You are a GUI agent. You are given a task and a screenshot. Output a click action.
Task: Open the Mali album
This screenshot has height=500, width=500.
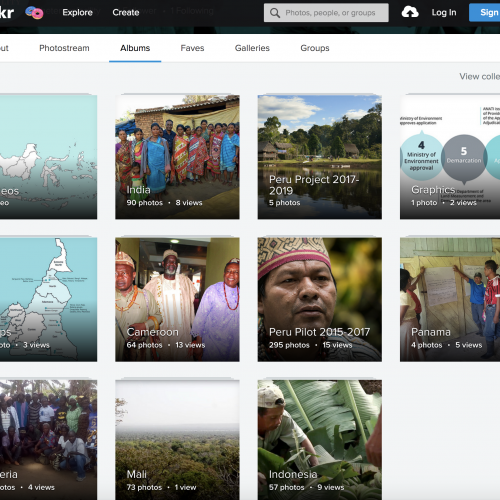click(177, 440)
